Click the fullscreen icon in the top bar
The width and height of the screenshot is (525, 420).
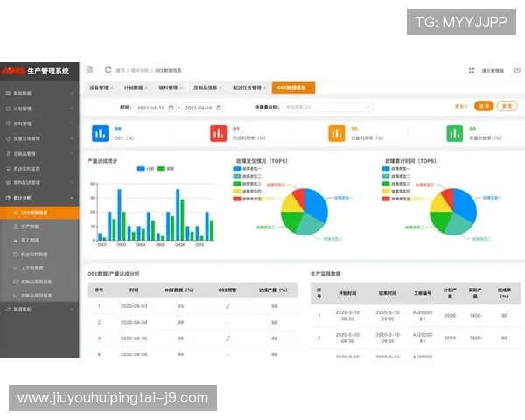coord(472,71)
